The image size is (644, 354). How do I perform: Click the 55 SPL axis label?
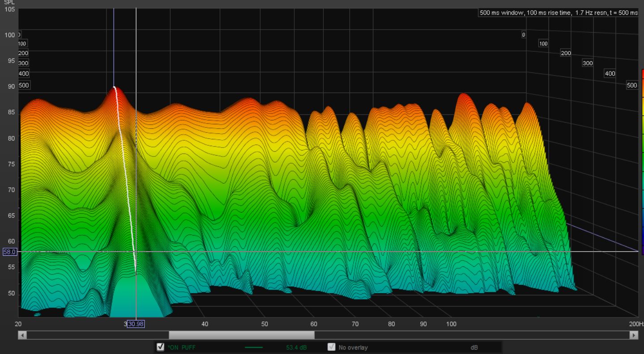pyautogui.click(x=11, y=267)
